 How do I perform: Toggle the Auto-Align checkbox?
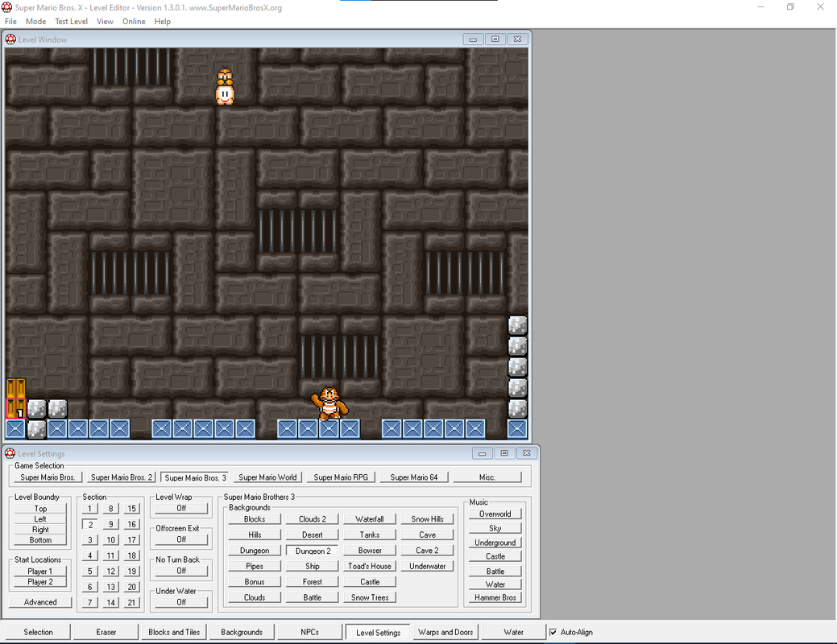click(x=553, y=632)
